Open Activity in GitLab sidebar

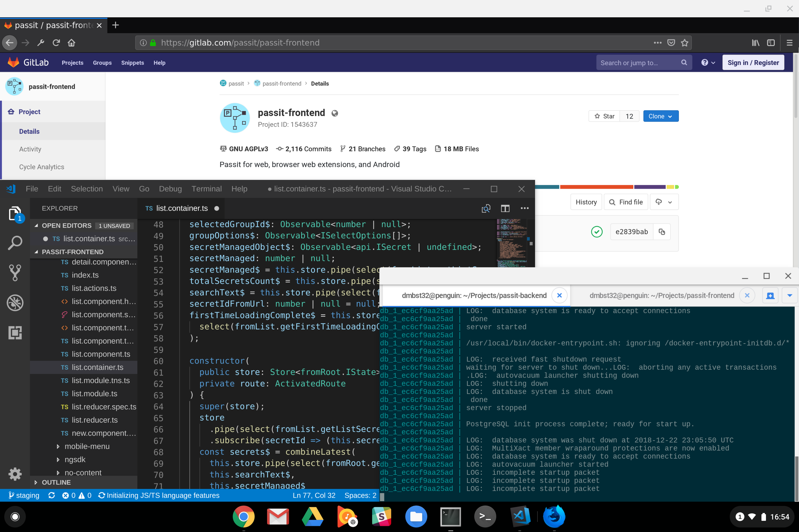click(30, 149)
